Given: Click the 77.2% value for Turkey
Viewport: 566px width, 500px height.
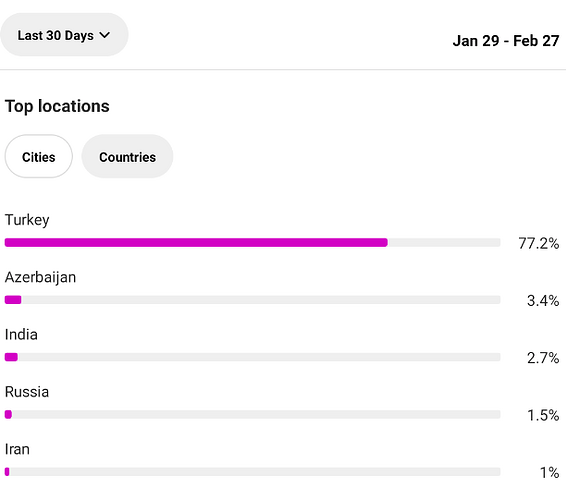Looking at the screenshot, I should (539, 243).
